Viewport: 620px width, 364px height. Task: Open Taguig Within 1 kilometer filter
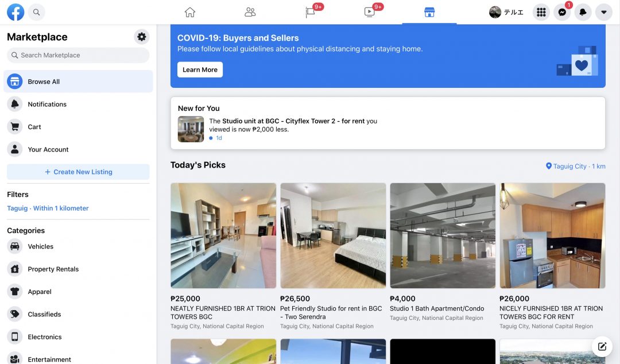48,208
